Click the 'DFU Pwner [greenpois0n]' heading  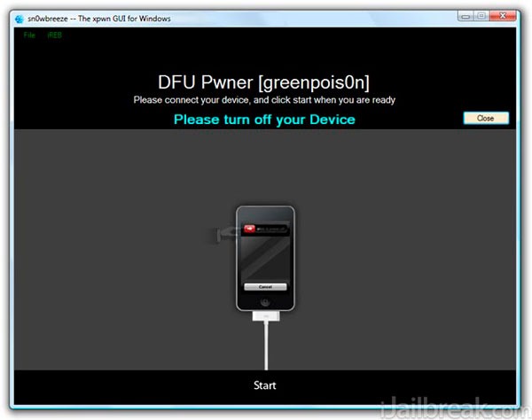(263, 82)
